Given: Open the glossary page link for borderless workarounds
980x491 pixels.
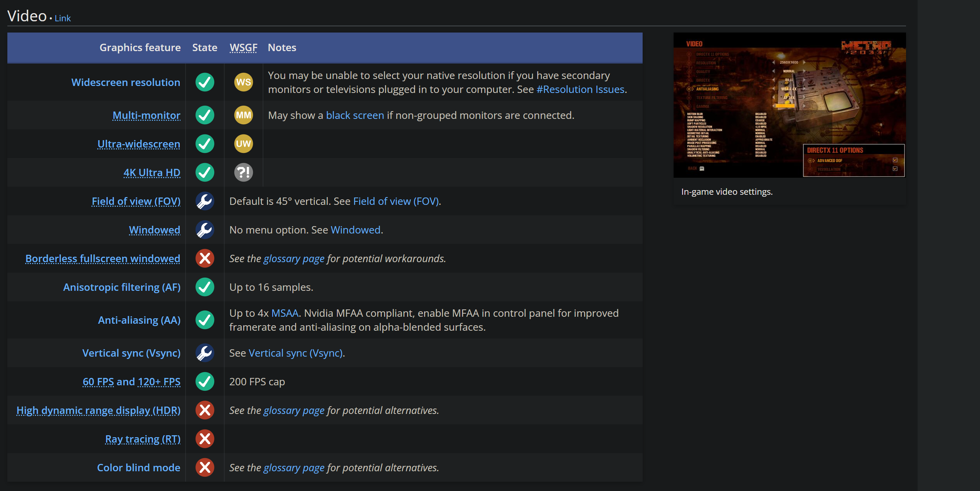Looking at the screenshot, I should 294,258.
